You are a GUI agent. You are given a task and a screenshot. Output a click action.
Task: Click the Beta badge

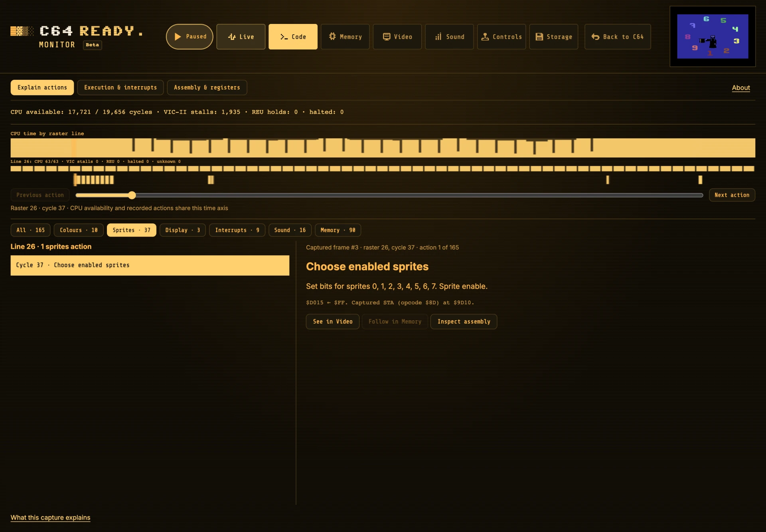click(x=92, y=45)
